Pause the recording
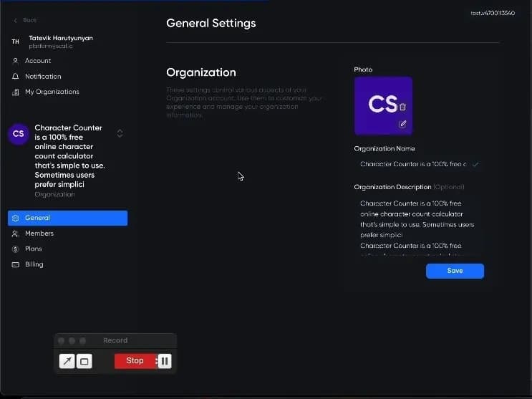This screenshot has height=399, width=532. (x=165, y=361)
